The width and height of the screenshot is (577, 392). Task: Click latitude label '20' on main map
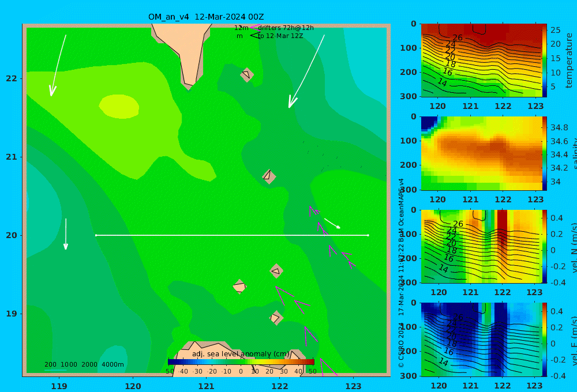coord(12,235)
